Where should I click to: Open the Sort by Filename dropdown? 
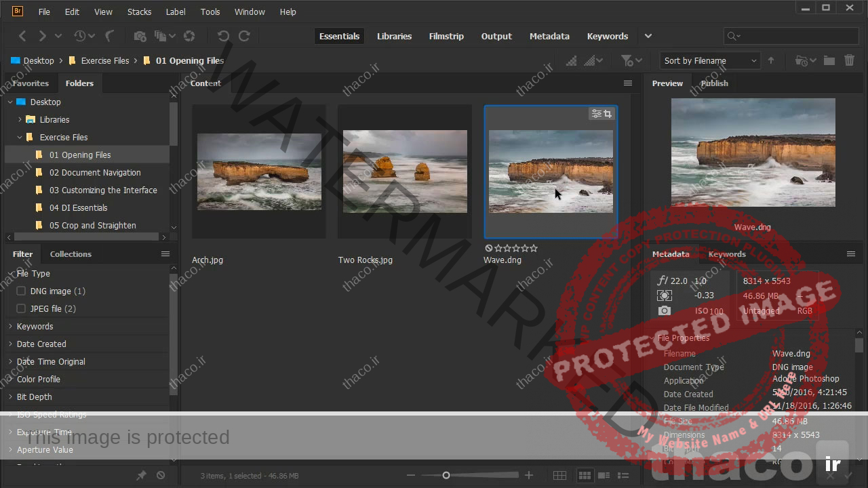click(710, 60)
